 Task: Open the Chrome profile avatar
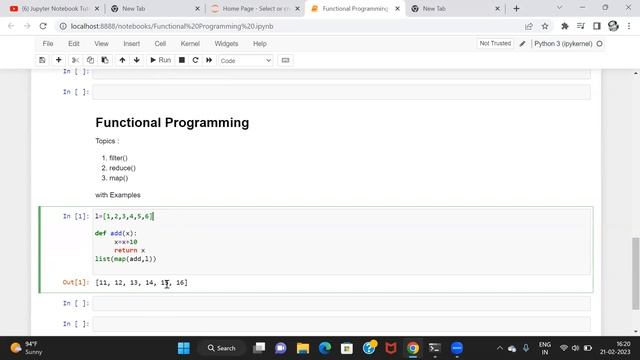pos(613,26)
